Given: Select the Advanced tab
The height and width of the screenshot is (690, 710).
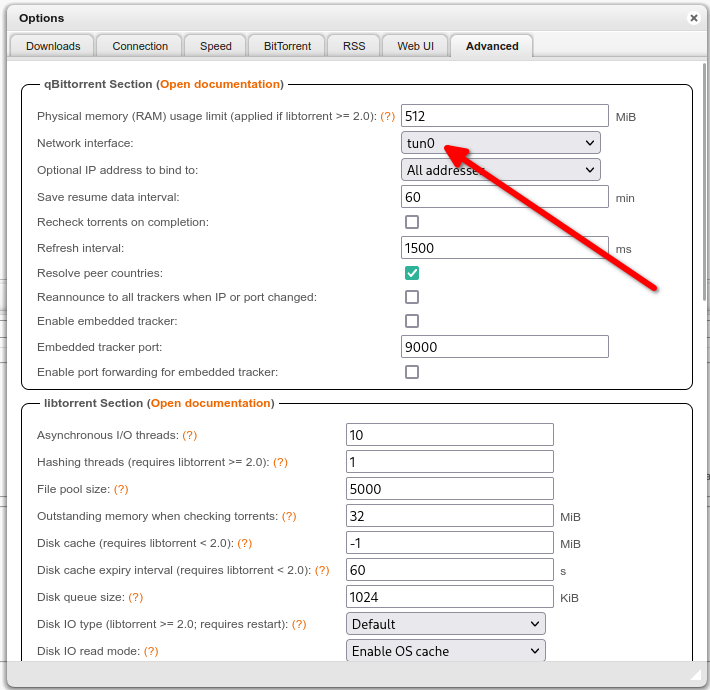Looking at the screenshot, I should pyautogui.click(x=492, y=46).
